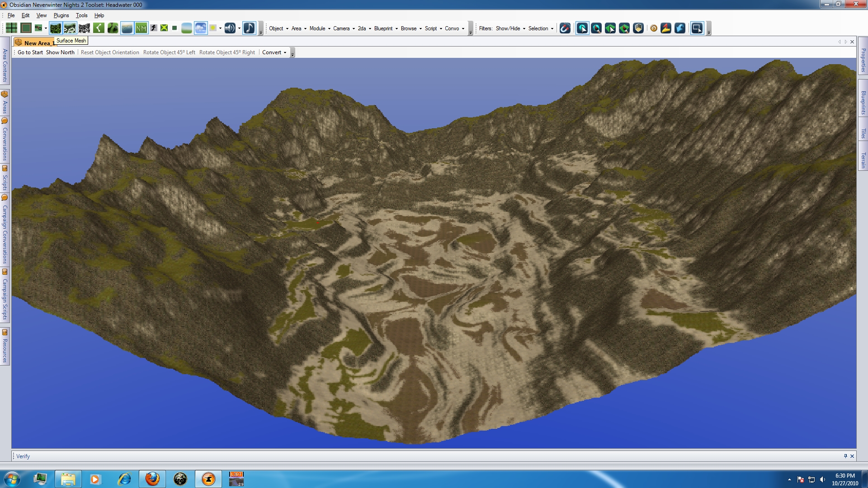Toggle the water display button
Screen dimensions: 868x488
pos(127,28)
